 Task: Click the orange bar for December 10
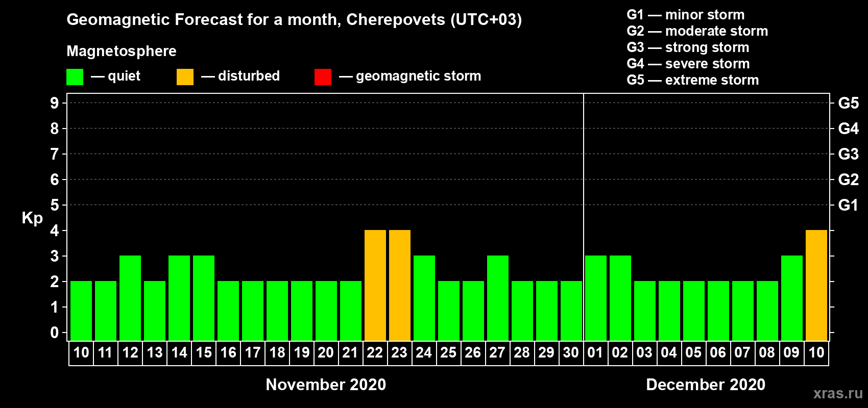coord(816,286)
